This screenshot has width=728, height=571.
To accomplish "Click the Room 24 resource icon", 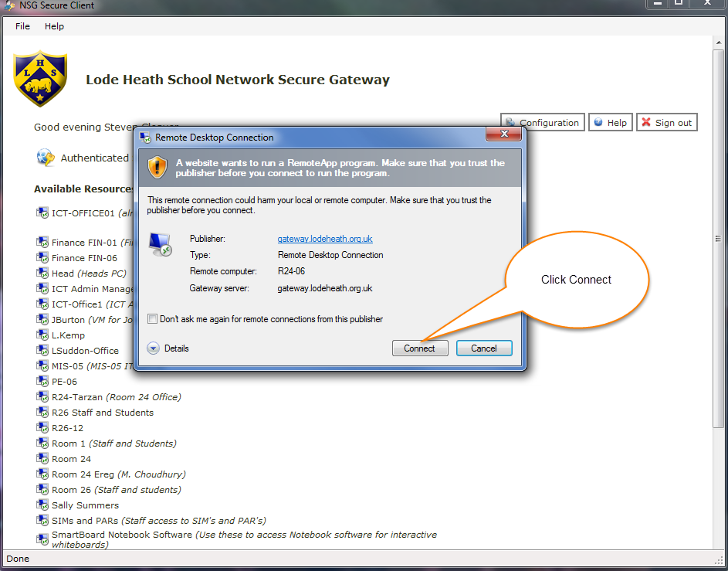I will (42, 459).
